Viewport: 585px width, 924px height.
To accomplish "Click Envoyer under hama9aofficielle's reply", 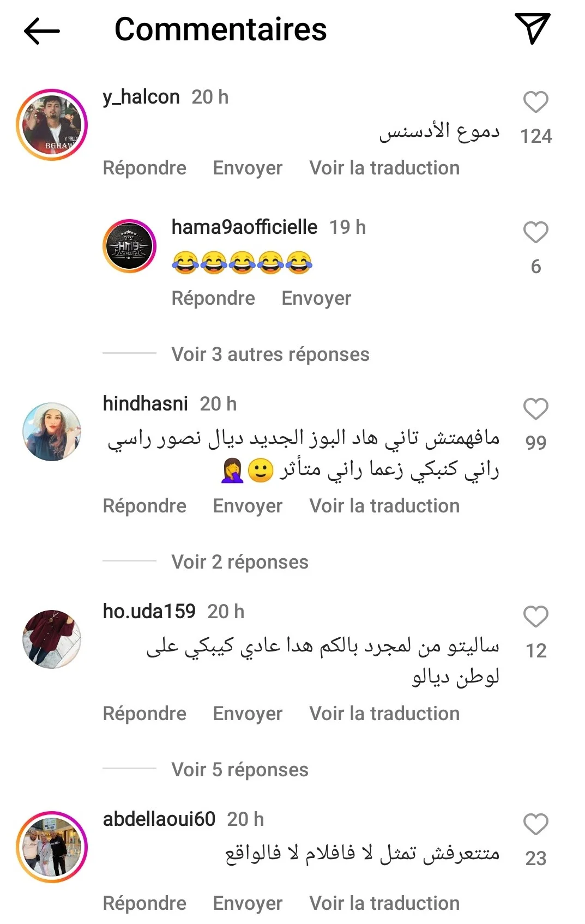I will 316,298.
